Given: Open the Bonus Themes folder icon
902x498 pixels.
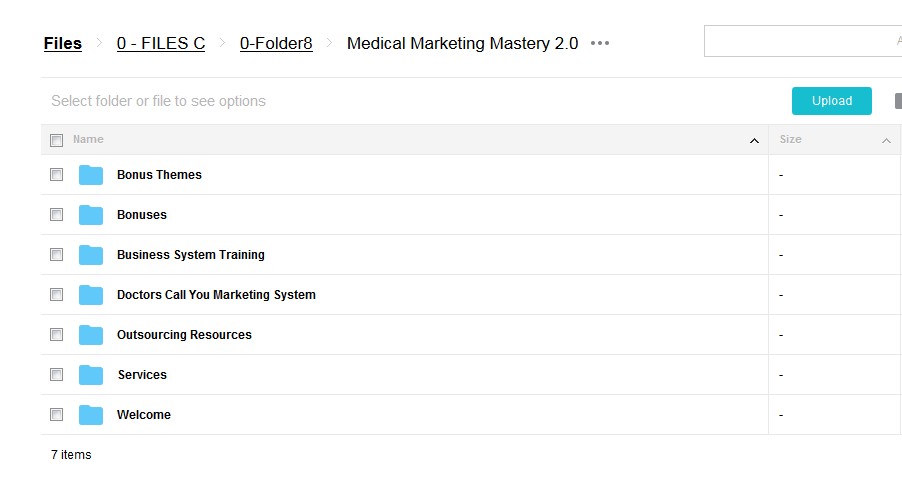Looking at the screenshot, I should [x=91, y=175].
